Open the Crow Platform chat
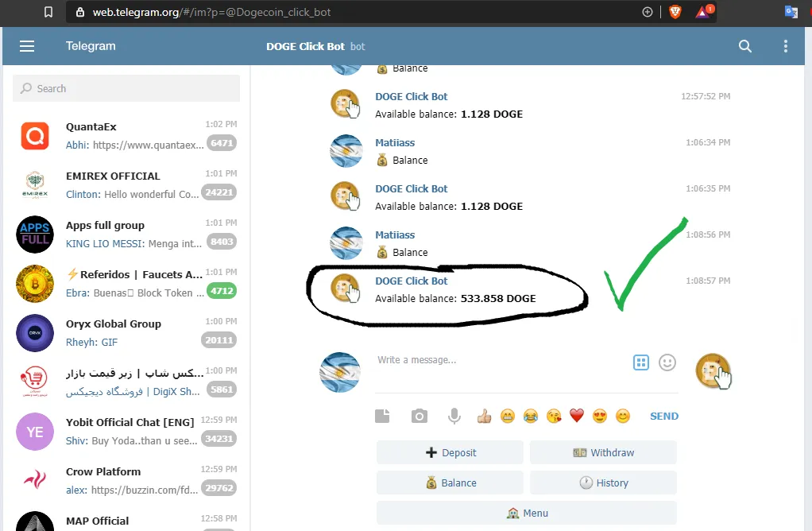 pos(126,480)
